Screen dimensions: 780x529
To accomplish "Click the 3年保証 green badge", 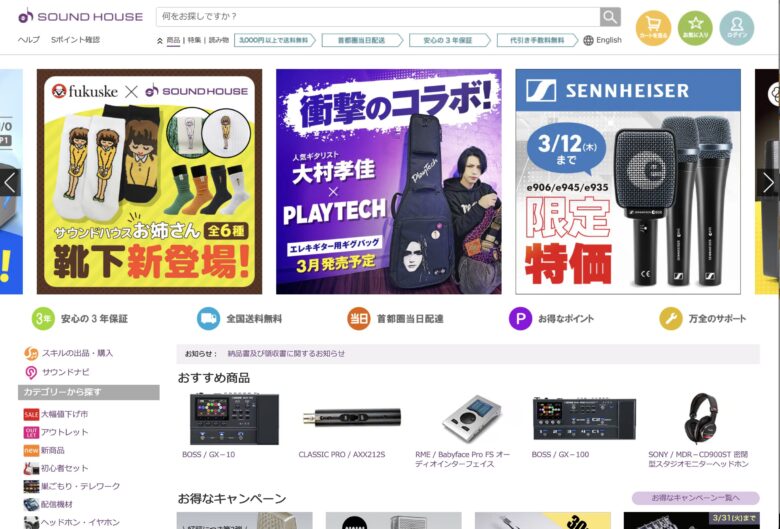I will point(43,319).
